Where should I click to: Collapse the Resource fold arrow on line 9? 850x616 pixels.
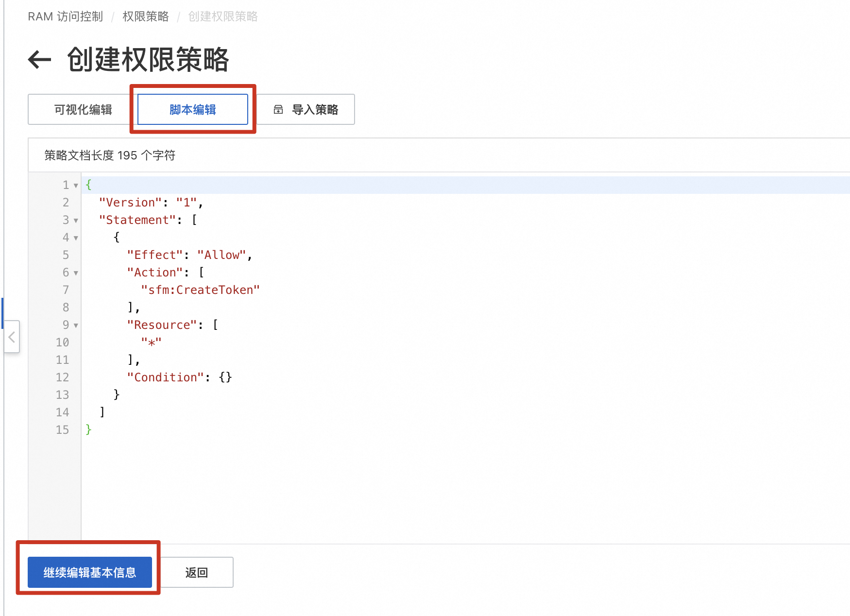coord(76,325)
